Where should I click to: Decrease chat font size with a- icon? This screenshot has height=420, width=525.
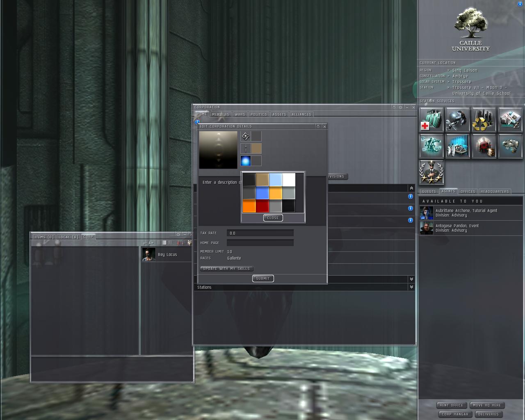coord(145,243)
